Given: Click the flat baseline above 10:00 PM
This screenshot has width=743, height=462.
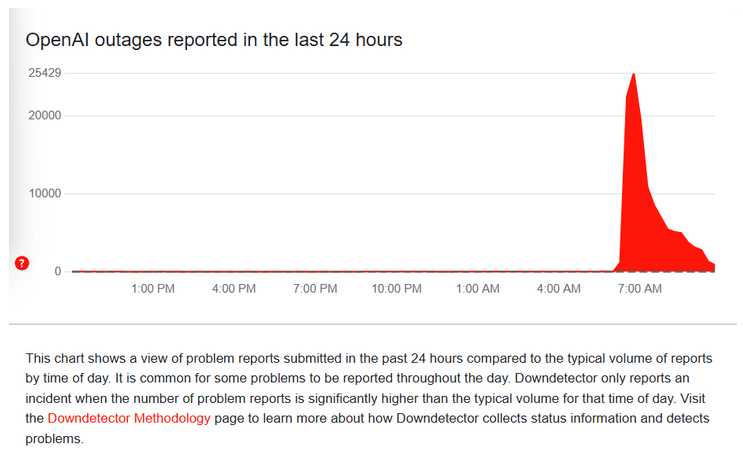Looking at the screenshot, I should click(x=397, y=272).
